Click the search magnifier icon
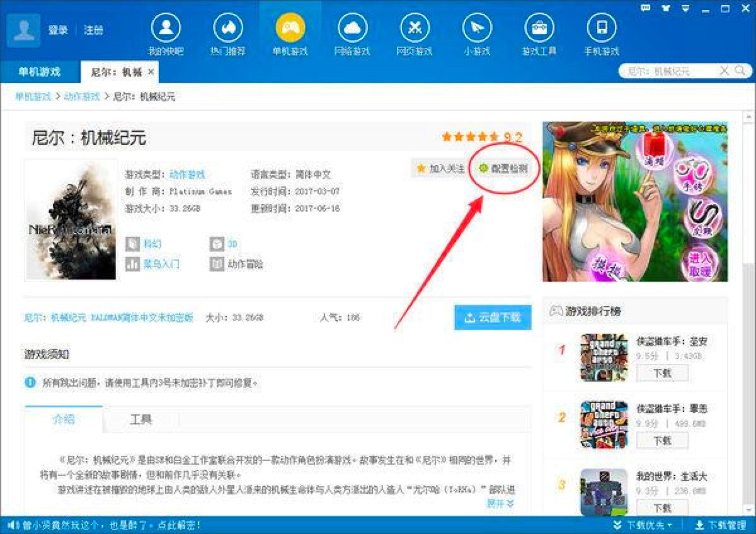 tap(739, 71)
